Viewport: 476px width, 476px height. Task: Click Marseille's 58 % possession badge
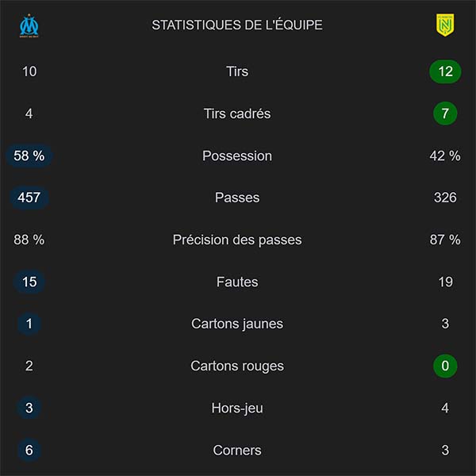tap(29, 155)
